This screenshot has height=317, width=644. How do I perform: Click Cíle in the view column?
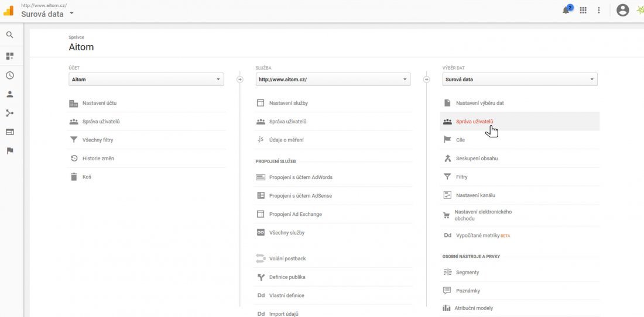460,140
